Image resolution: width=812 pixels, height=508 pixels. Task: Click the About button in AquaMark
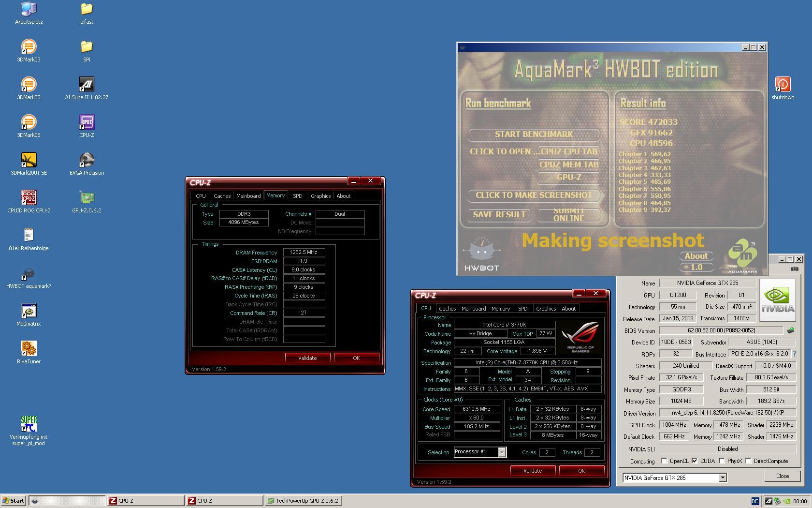(696, 256)
